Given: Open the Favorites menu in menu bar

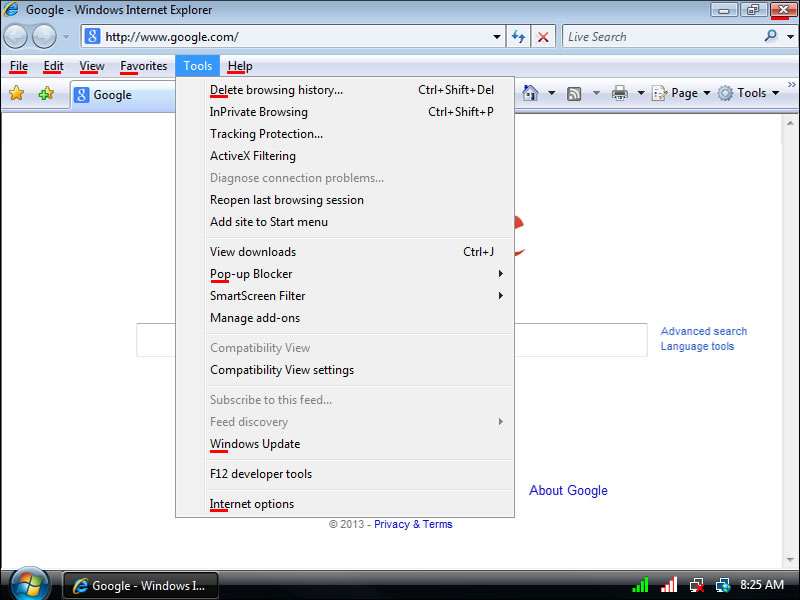Looking at the screenshot, I should [143, 66].
